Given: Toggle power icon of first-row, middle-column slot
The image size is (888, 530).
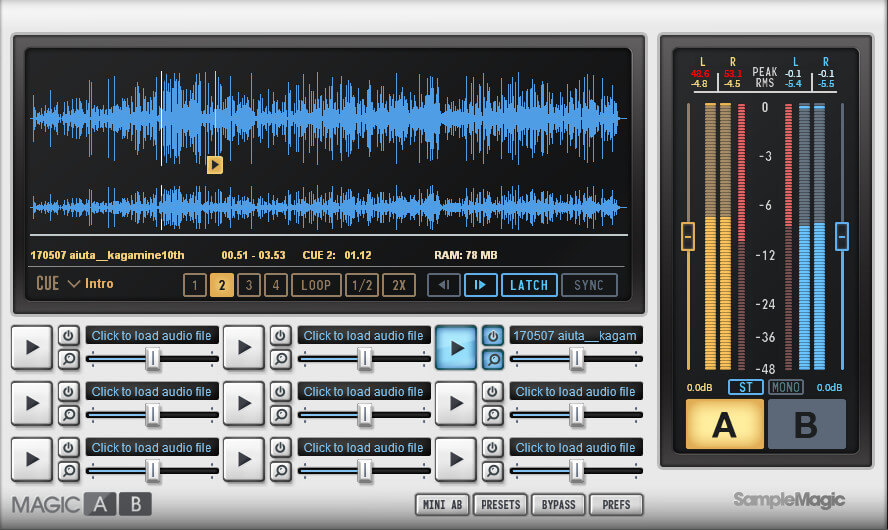Looking at the screenshot, I should click(x=280, y=336).
